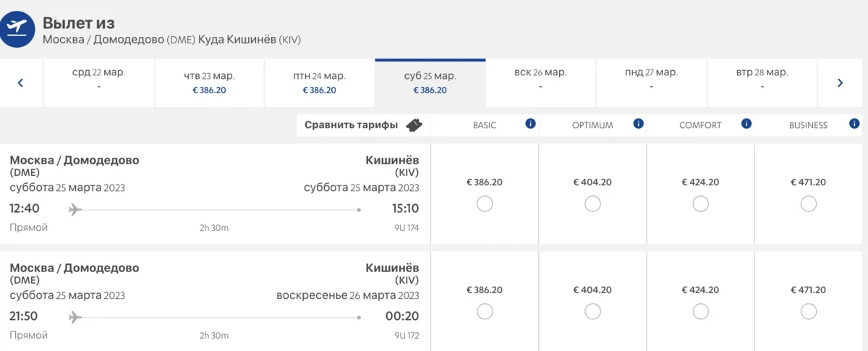The height and width of the screenshot is (351, 868).
Task: Select COMFORT fare for 21:50 flight
Action: [x=700, y=311]
